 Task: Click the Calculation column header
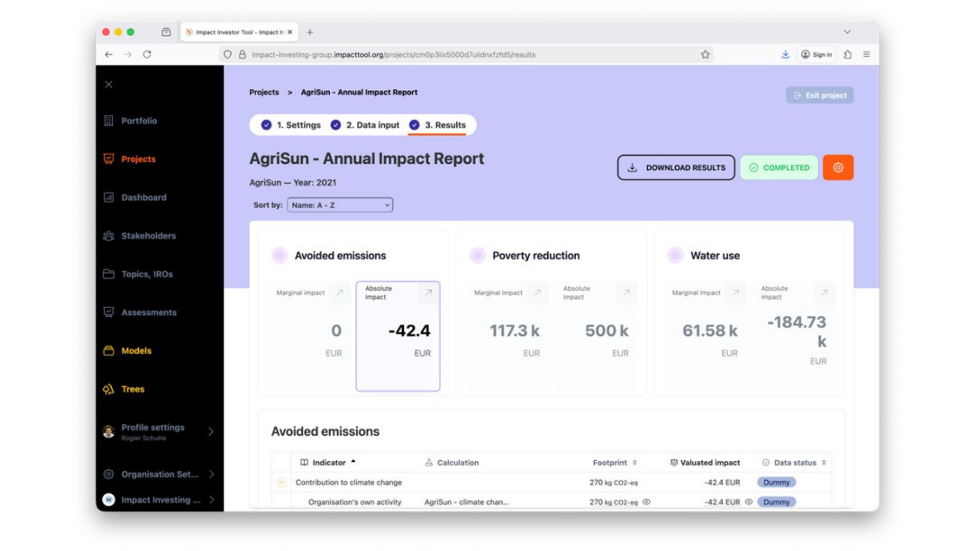coord(452,463)
